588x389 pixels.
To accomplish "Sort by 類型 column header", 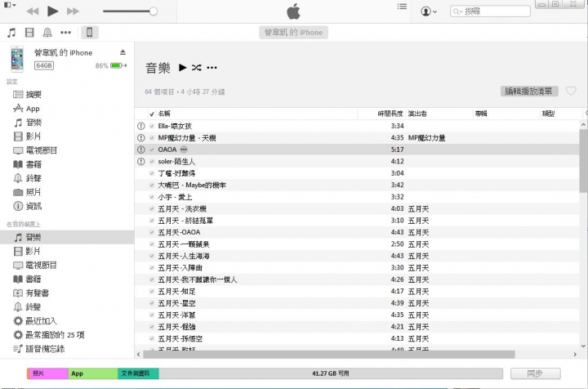I will tap(548, 114).
